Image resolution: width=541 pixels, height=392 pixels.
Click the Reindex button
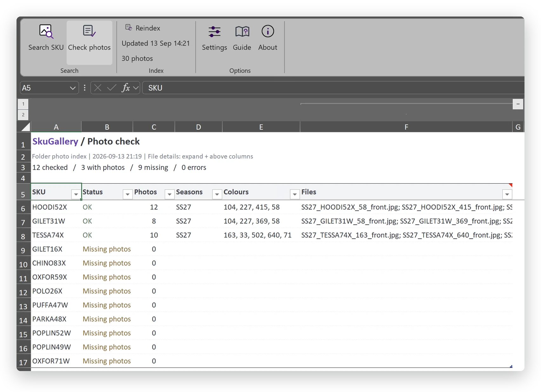[x=143, y=28]
